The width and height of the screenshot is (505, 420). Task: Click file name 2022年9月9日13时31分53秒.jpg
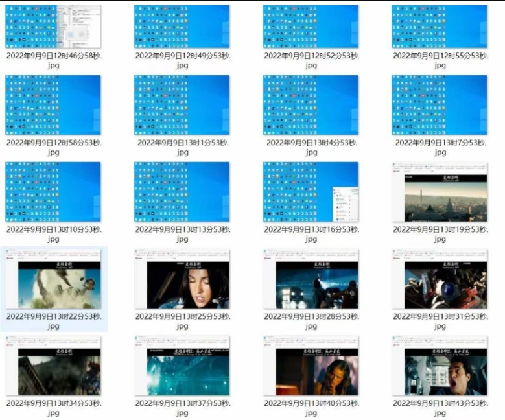(440, 321)
